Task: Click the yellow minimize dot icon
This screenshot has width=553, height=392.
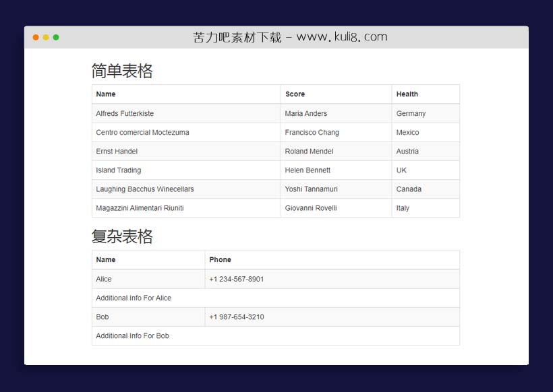Action: coord(45,38)
